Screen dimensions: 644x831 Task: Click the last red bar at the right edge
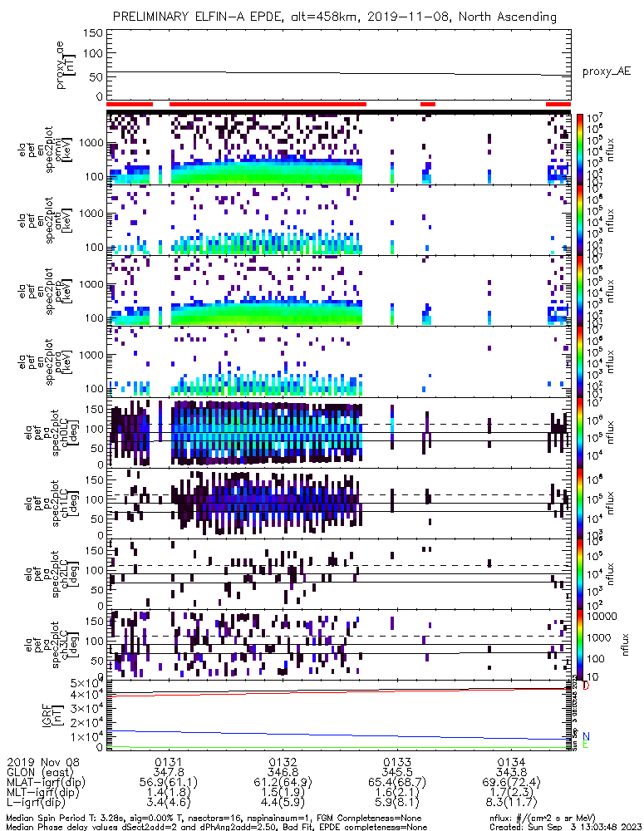558,104
